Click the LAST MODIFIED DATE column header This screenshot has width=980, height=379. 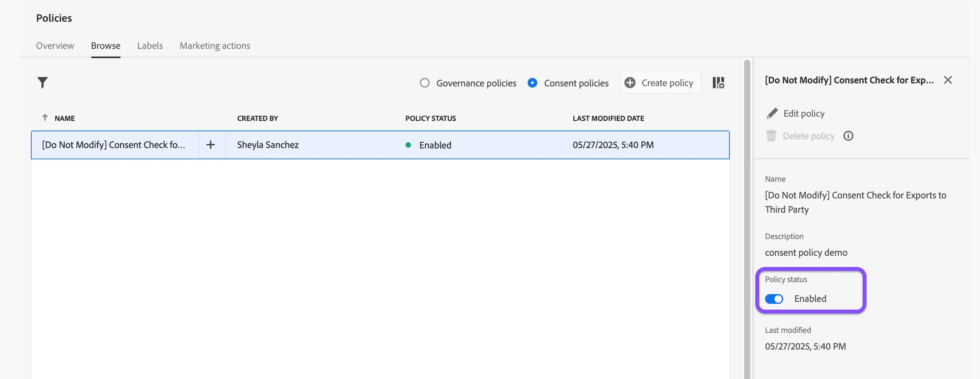pyautogui.click(x=609, y=118)
